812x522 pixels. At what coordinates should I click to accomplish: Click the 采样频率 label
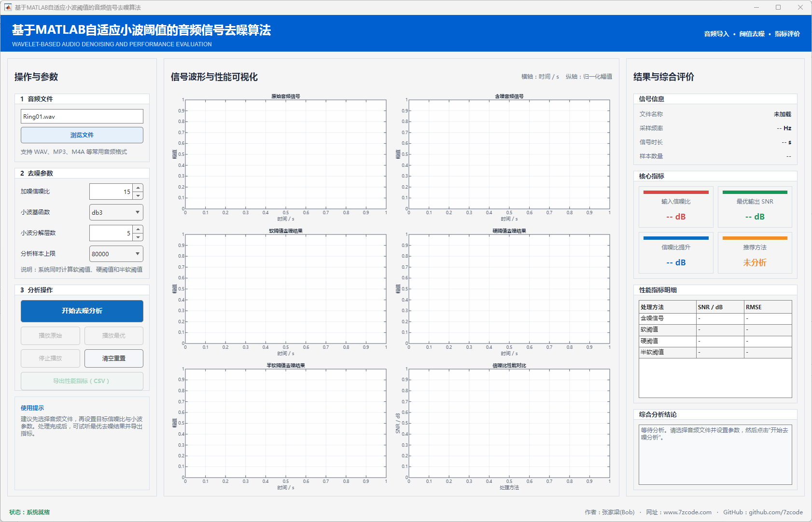pyautogui.click(x=651, y=128)
